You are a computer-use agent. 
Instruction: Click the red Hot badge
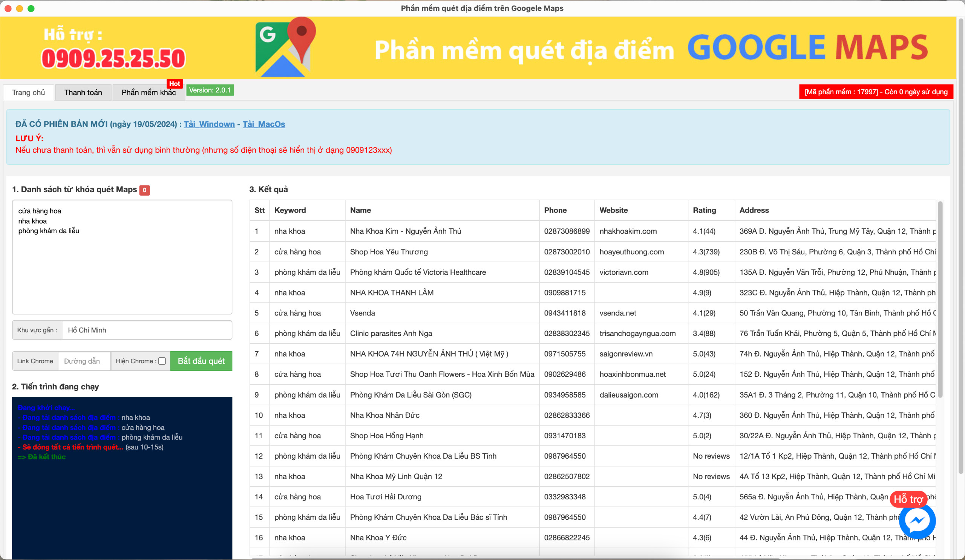click(175, 83)
